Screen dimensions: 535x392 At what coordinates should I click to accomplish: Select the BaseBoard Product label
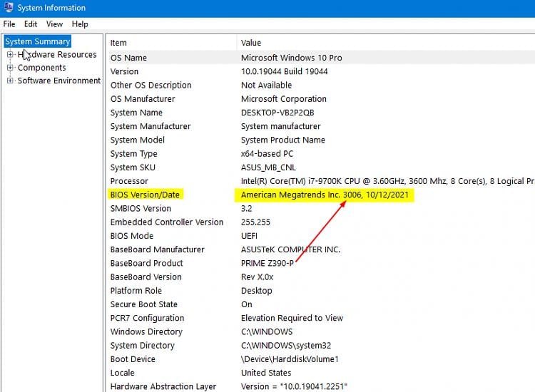(146, 263)
